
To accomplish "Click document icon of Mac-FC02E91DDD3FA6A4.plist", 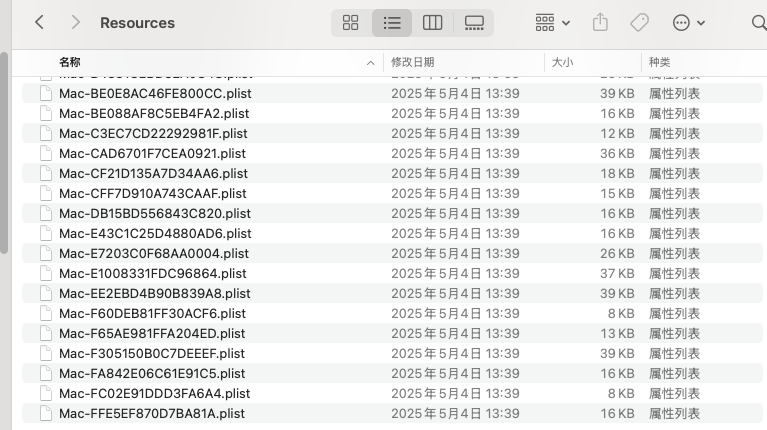I will pyautogui.click(x=46, y=394).
